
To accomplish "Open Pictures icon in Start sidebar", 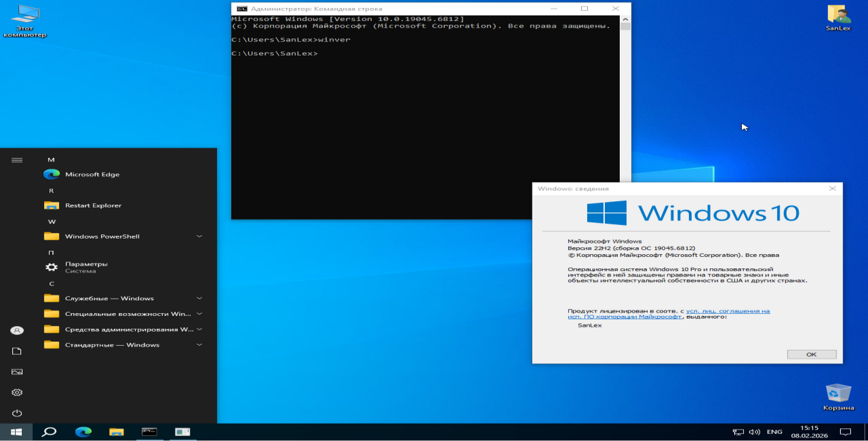I will tap(17, 372).
